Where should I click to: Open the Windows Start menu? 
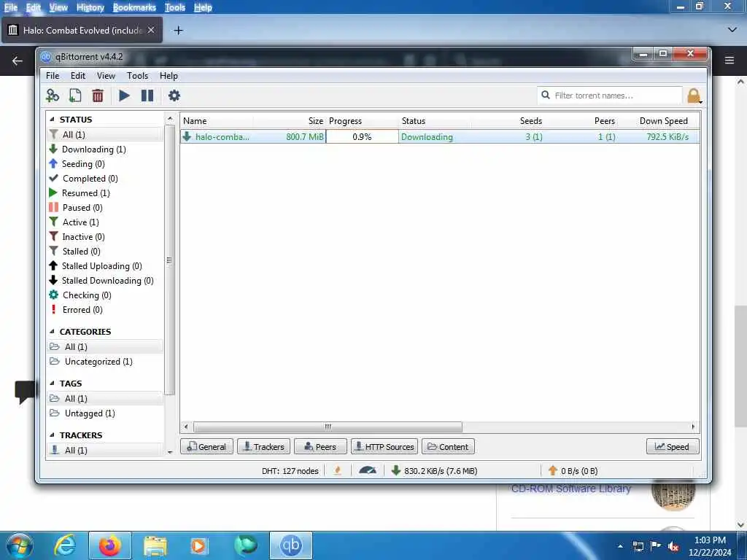pos(20,545)
